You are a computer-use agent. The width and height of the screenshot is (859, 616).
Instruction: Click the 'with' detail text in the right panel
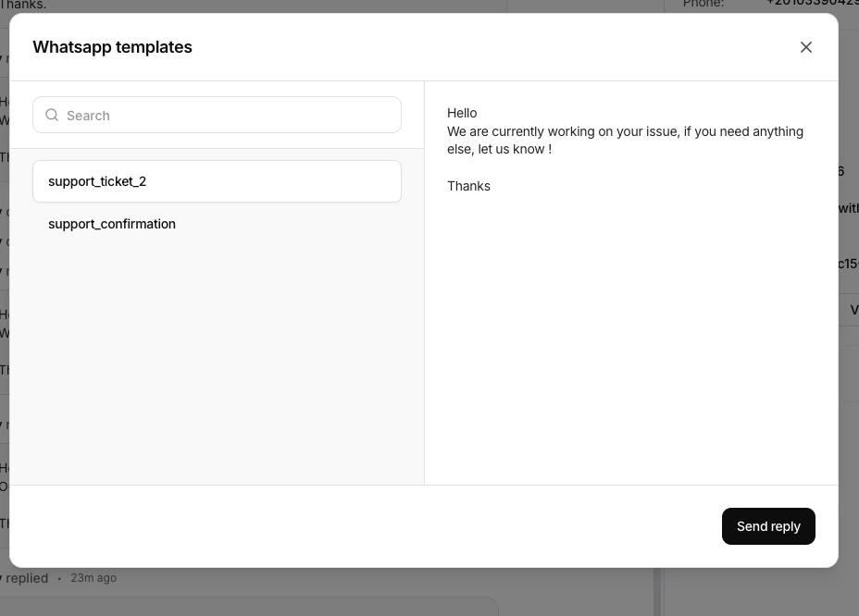pos(849,208)
